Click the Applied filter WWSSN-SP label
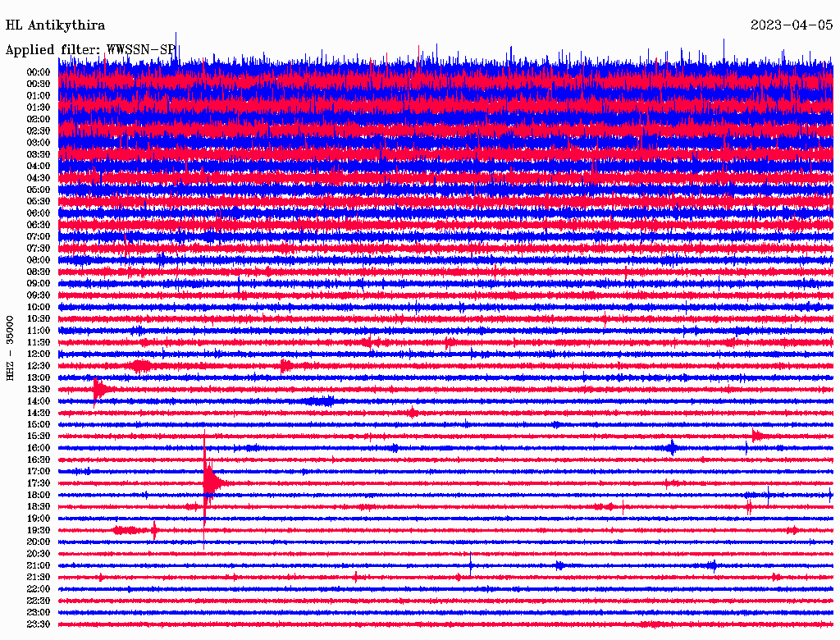840x640 pixels. [x=90, y=50]
